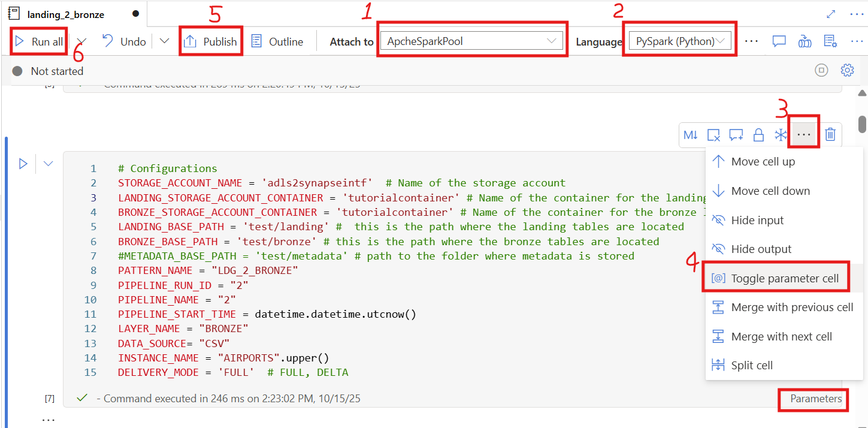
Task: Convert cell to Markdown with M↓ icon
Action: point(691,135)
